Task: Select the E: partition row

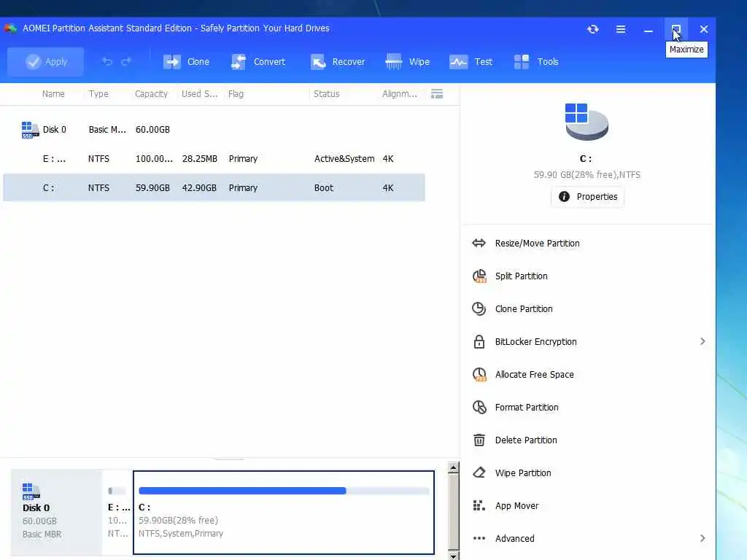Action: (x=214, y=158)
